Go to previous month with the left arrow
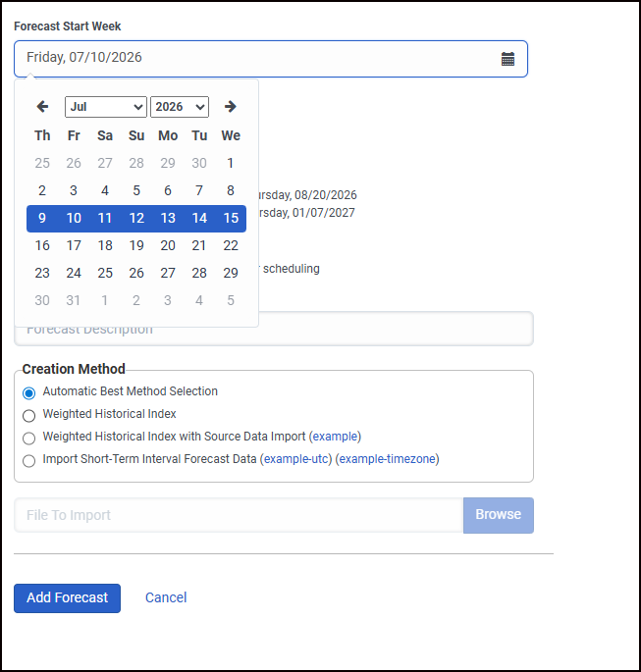The image size is (641, 672). 42,107
